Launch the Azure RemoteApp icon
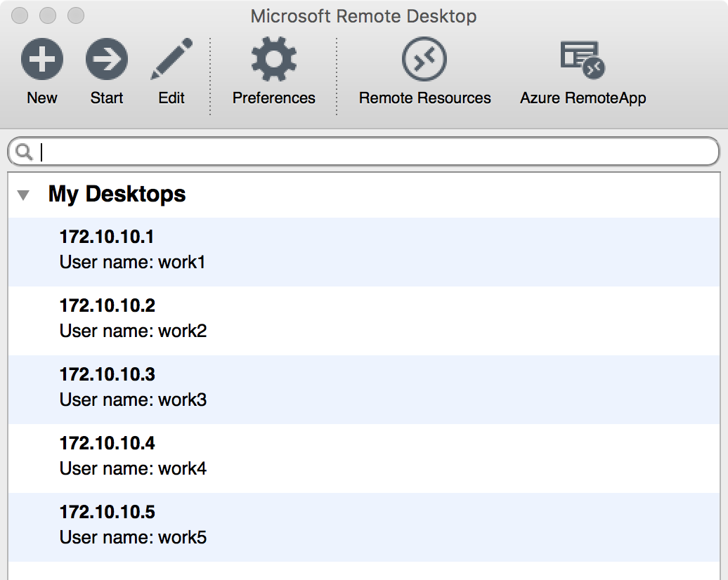This screenshot has height=580, width=728. [x=583, y=60]
